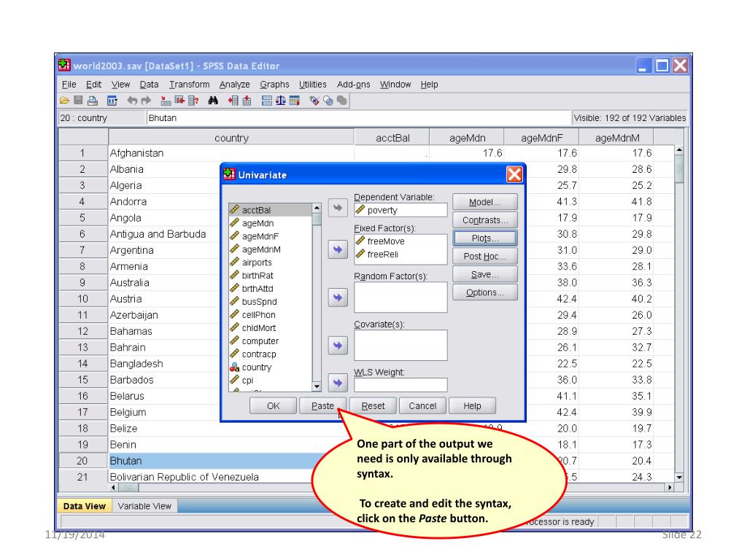Click data grid vertical scrollbar down arrow
This screenshot has width=747, height=560.
(x=679, y=477)
